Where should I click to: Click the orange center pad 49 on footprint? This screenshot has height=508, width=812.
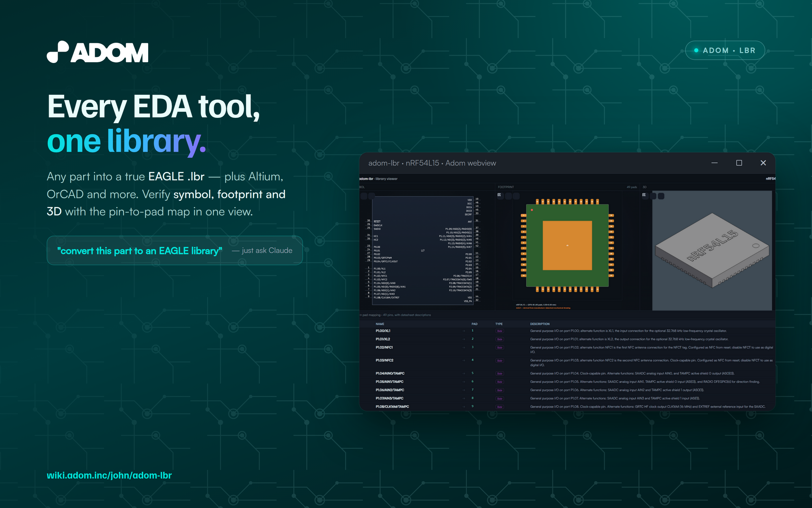(x=567, y=245)
